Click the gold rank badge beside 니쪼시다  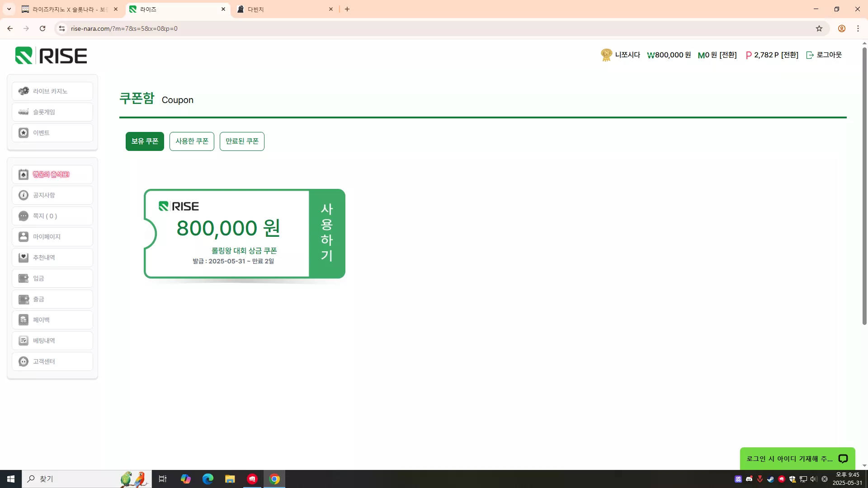pyautogui.click(x=606, y=55)
